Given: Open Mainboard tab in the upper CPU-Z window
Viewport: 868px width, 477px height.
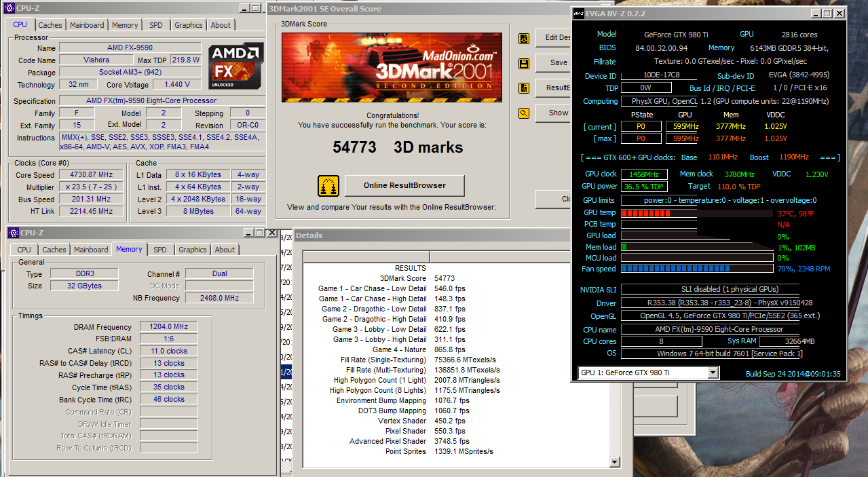Looking at the screenshot, I should (x=88, y=25).
